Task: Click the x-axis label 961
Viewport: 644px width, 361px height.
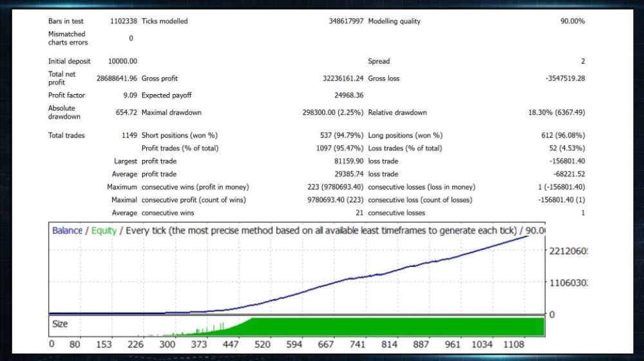Action: click(453, 344)
